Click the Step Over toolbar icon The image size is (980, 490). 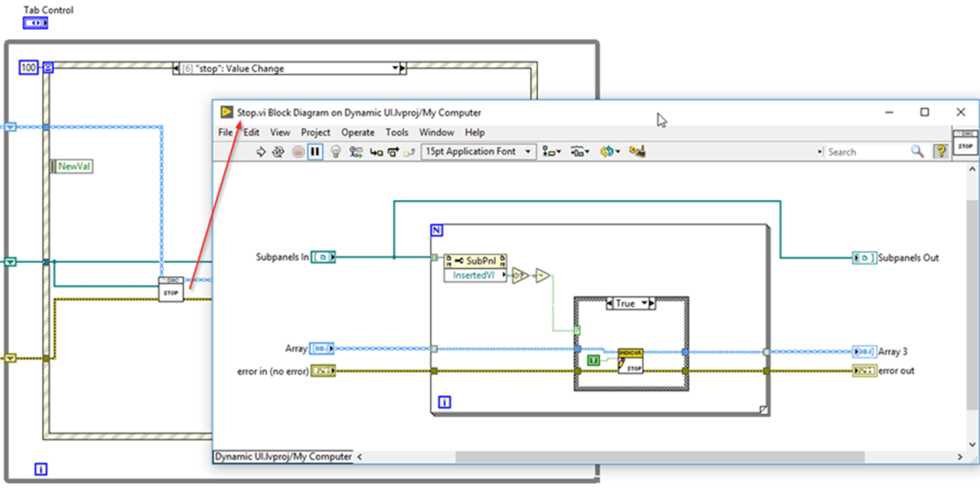pyautogui.click(x=393, y=151)
